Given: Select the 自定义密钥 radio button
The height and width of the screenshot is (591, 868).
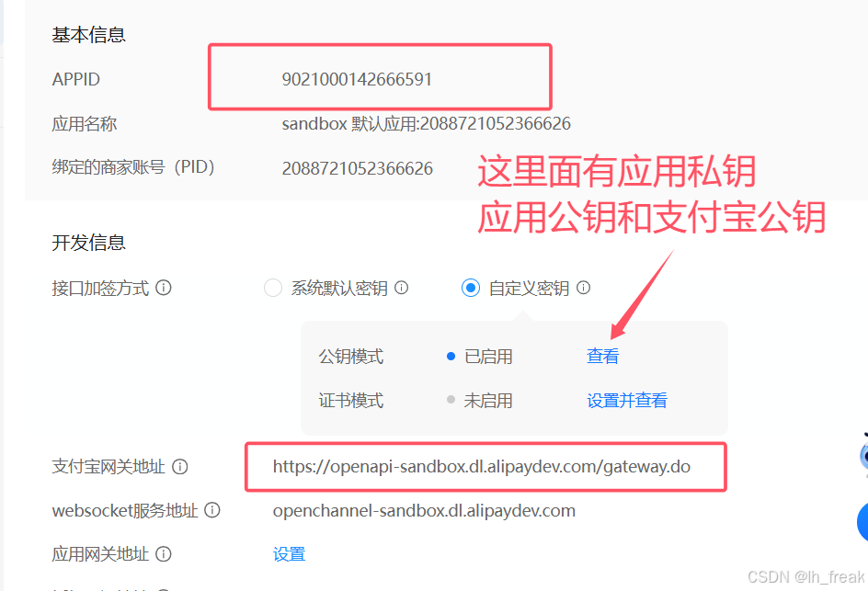Looking at the screenshot, I should 471,288.
